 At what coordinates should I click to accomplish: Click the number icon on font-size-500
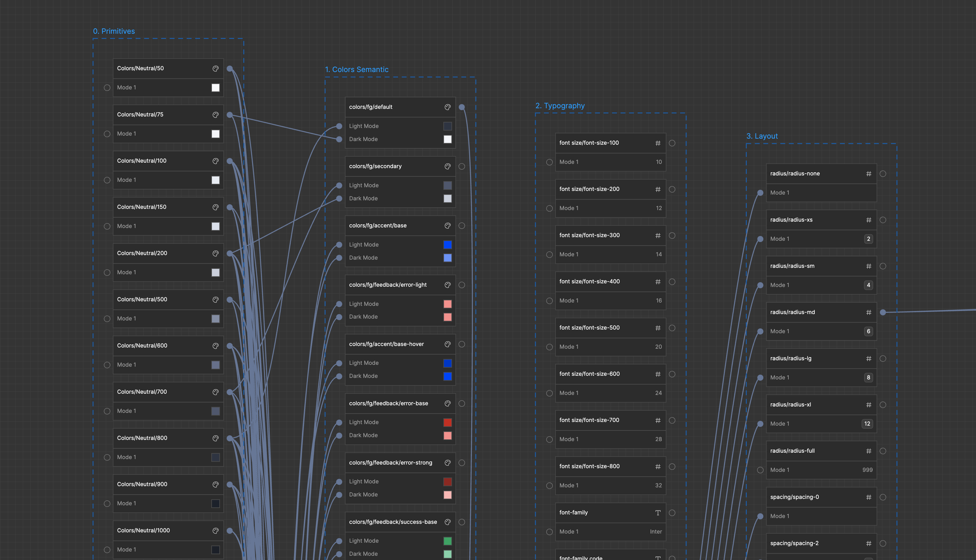pos(658,328)
